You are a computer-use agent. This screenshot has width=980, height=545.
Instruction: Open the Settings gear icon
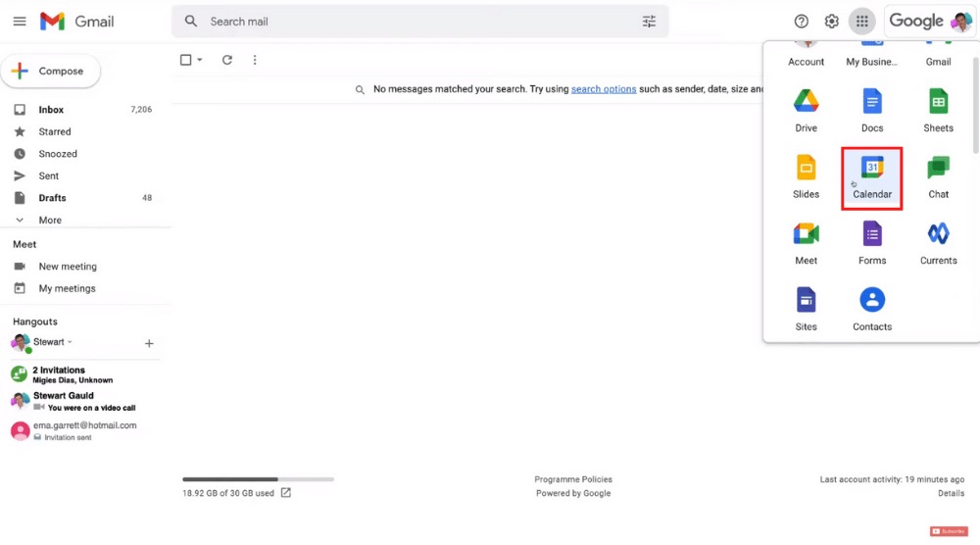[831, 22]
